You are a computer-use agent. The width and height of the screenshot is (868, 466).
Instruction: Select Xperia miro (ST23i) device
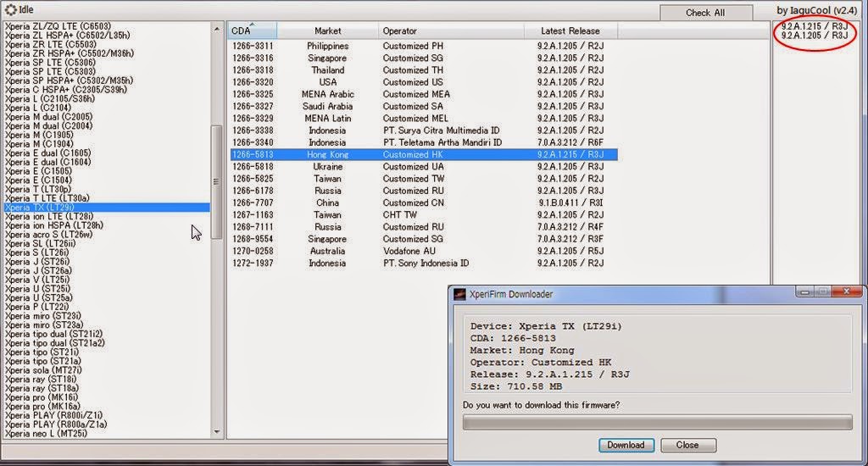coord(43,316)
